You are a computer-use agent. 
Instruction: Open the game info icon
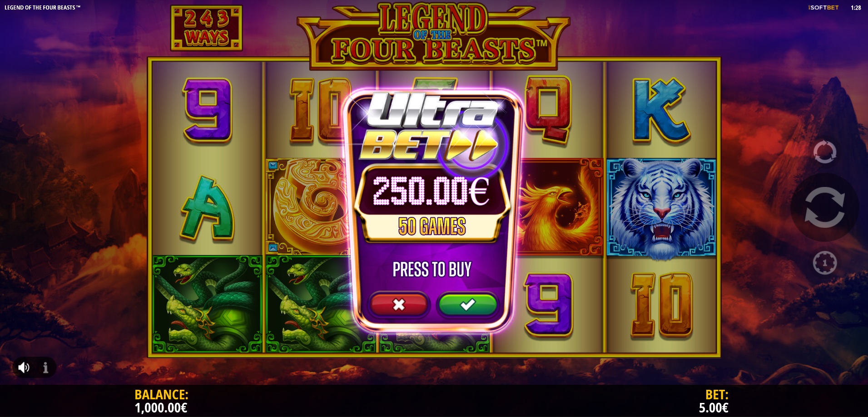[45, 368]
